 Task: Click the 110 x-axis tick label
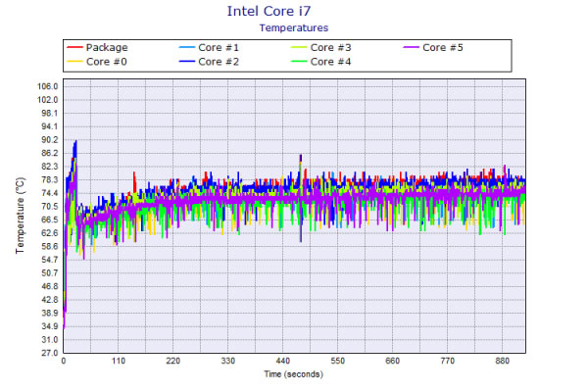(x=119, y=361)
